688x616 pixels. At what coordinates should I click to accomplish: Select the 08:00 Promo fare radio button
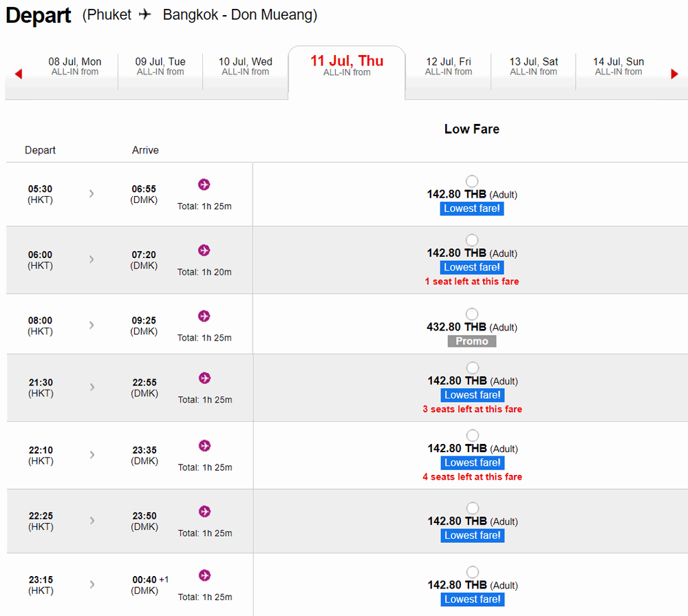(472, 315)
